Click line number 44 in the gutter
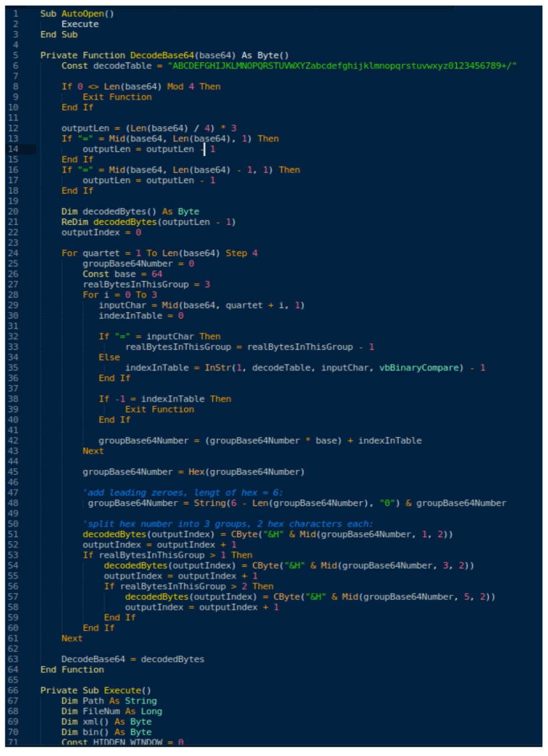The width and height of the screenshot is (548, 756). click(13, 462)
